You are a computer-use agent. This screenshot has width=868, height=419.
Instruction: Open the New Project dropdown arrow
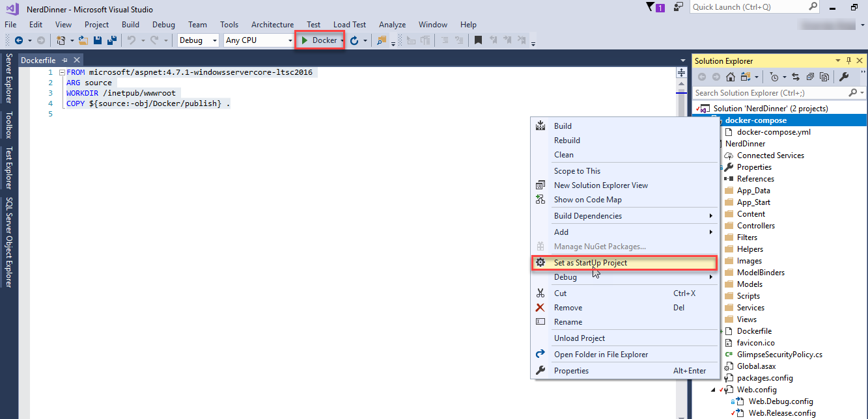point(72,40)
